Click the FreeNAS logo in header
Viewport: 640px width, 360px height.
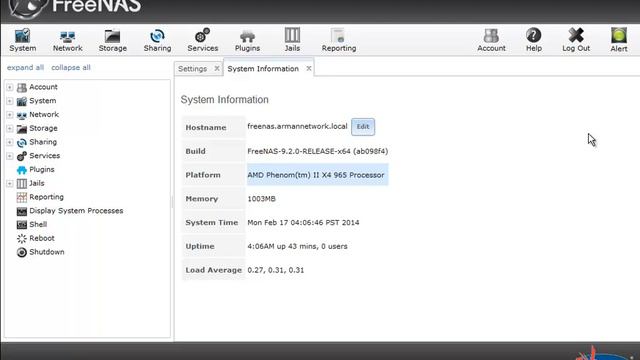pos(76,8)
